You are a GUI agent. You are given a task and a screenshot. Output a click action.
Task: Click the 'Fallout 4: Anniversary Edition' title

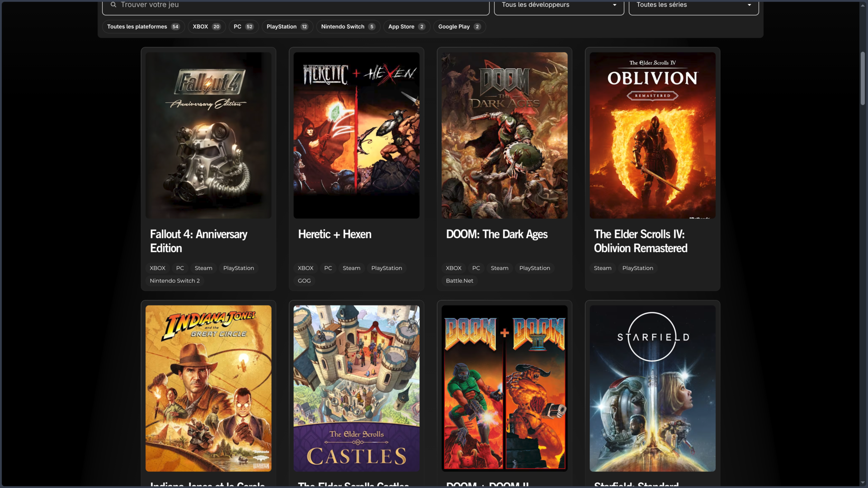(198, 241)
